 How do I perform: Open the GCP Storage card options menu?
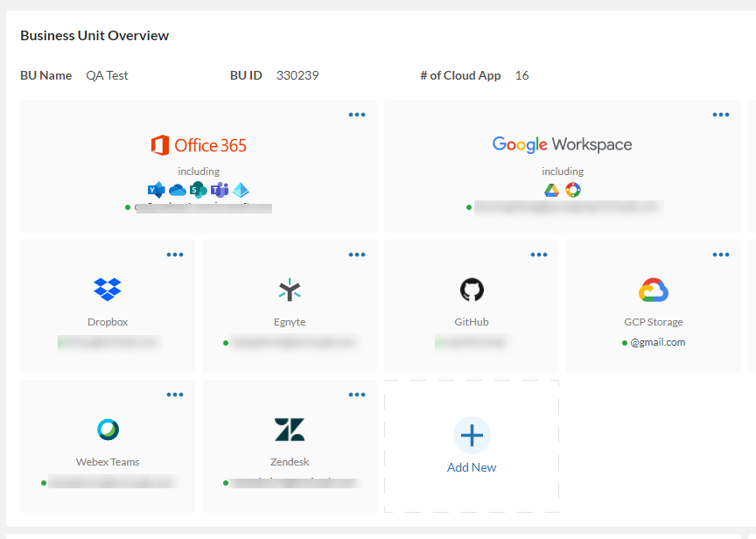tap(721, 255)
